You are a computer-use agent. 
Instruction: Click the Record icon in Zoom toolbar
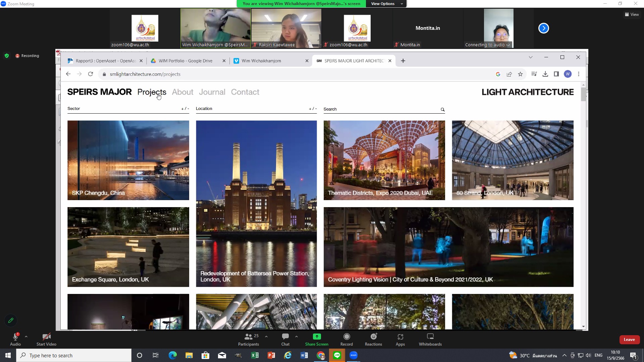pos(346,337)
